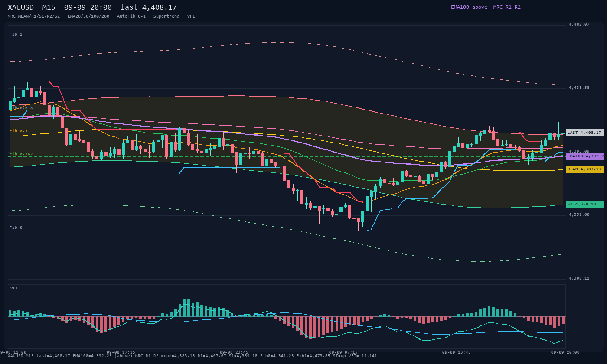Click the '09-09 13:45' time axis label
The image size is (607, 364).
coord(457,352)
